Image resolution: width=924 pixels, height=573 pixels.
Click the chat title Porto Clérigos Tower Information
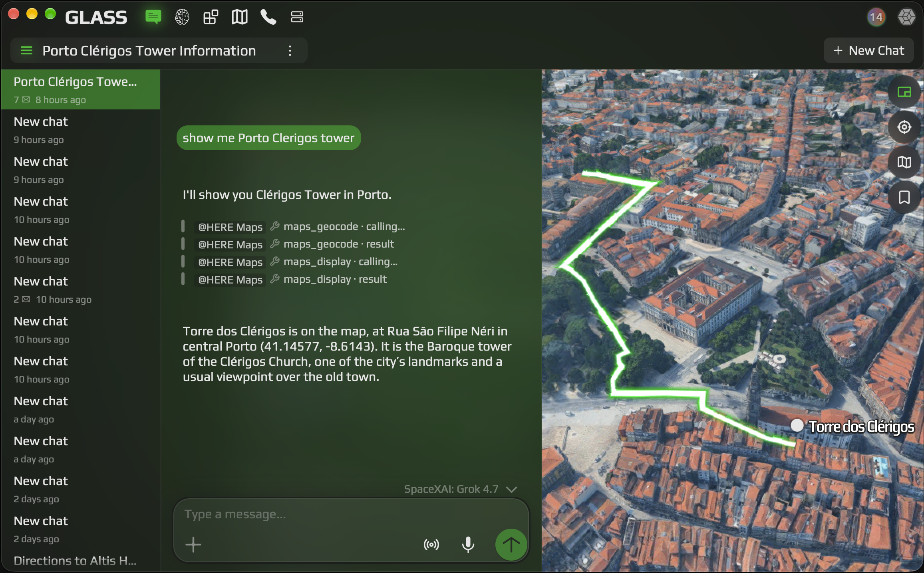pos(149,51)
